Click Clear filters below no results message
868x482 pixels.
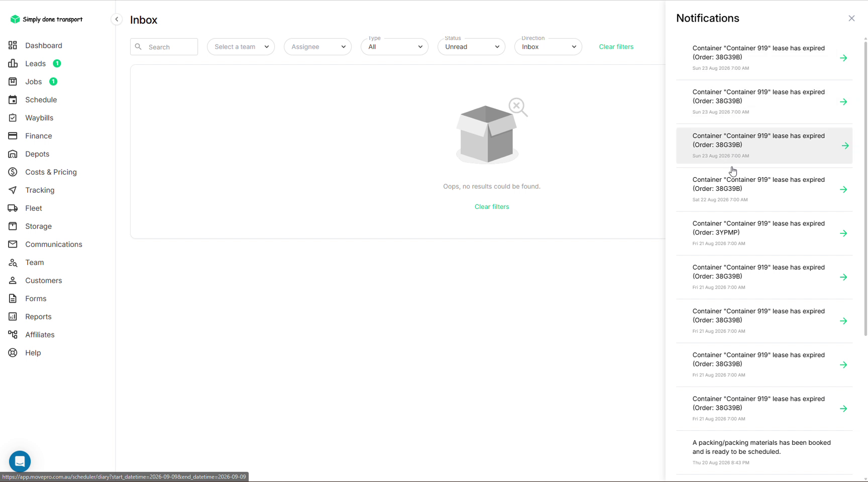tap(492, 206)
